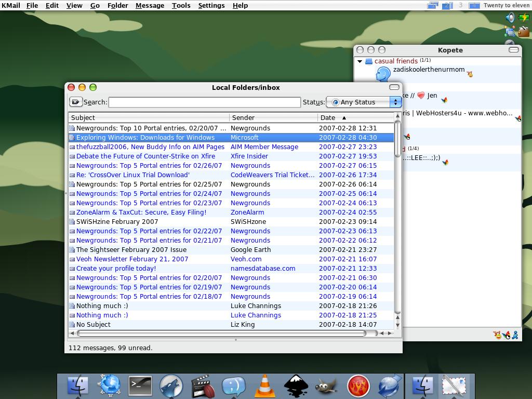
Task: Open the Any Status dropdown
Action: [x=363, y=102]
